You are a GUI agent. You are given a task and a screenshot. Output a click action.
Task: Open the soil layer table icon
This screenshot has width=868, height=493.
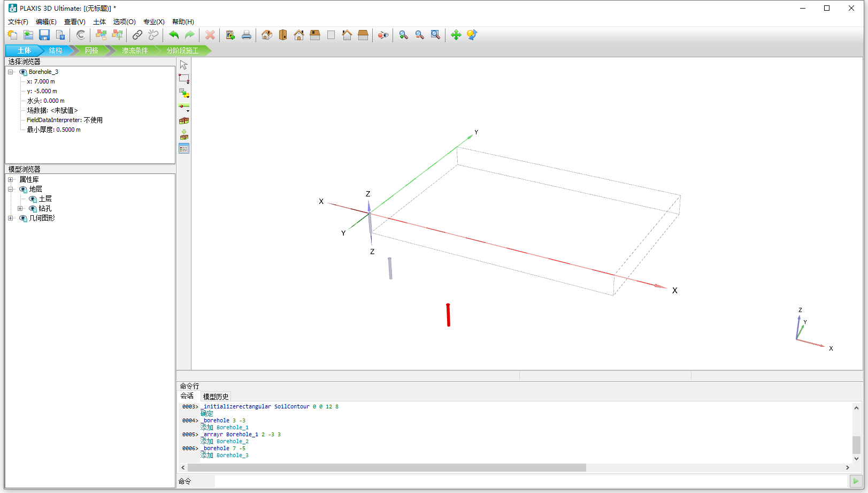click(x=184, y=149)
